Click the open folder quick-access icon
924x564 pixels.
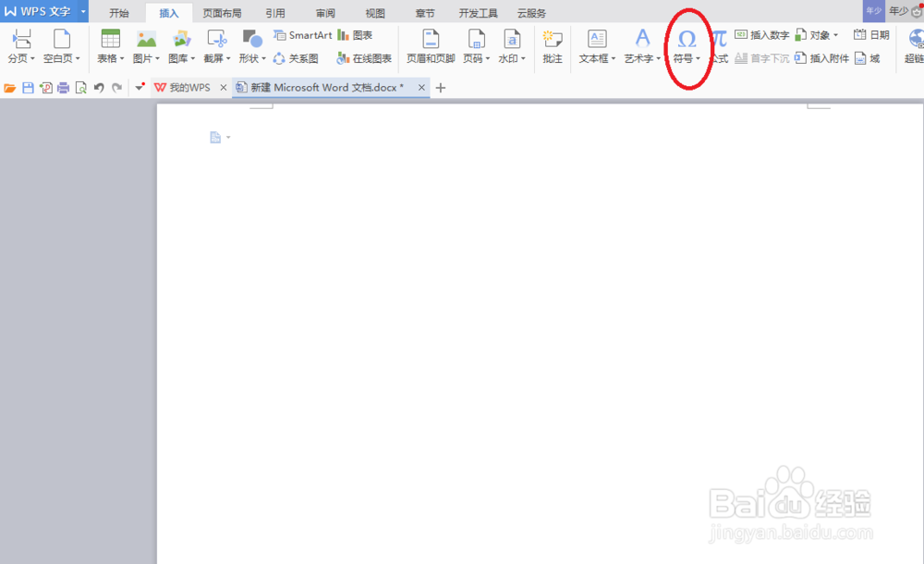point(10,88)
